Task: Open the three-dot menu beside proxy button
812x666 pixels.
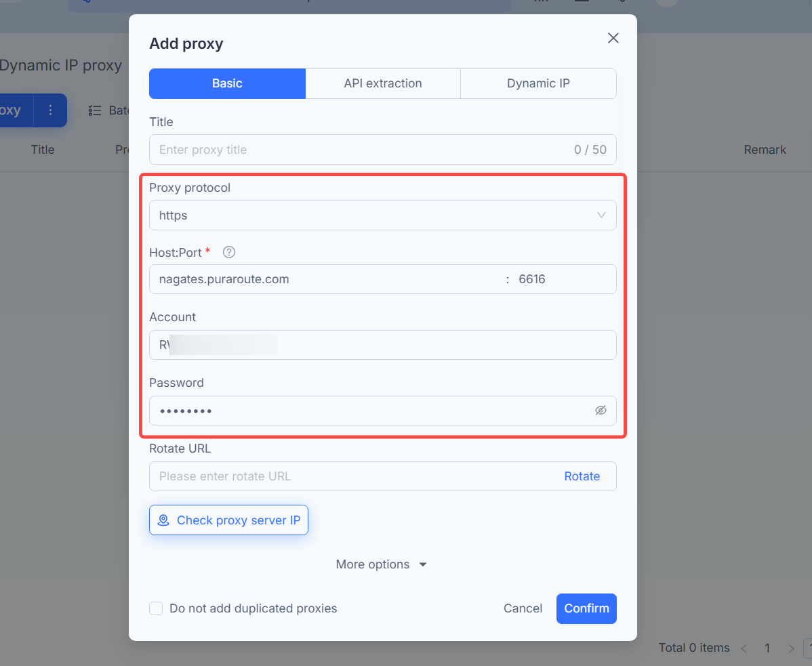Action: coord(50,110)
